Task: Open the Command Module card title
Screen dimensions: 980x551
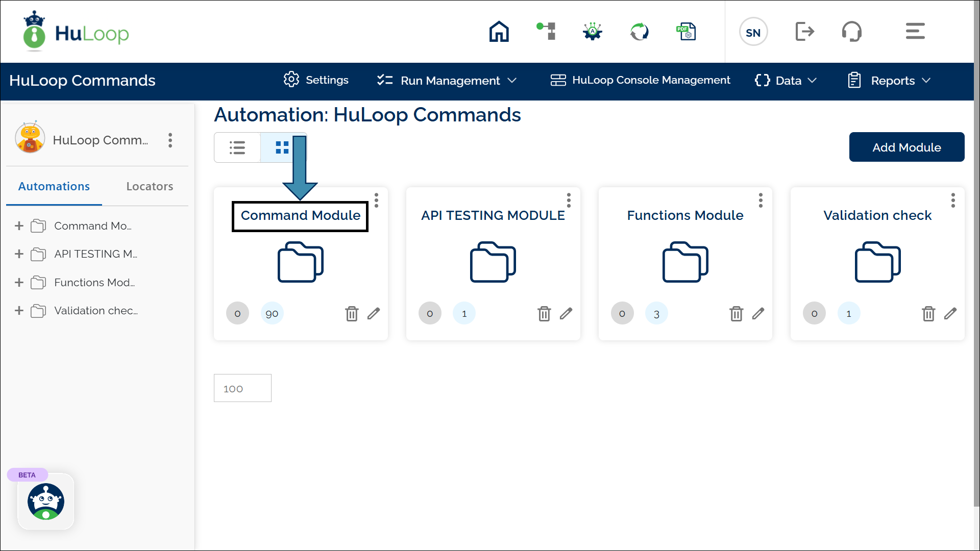Action: click(x=300, y=216)
